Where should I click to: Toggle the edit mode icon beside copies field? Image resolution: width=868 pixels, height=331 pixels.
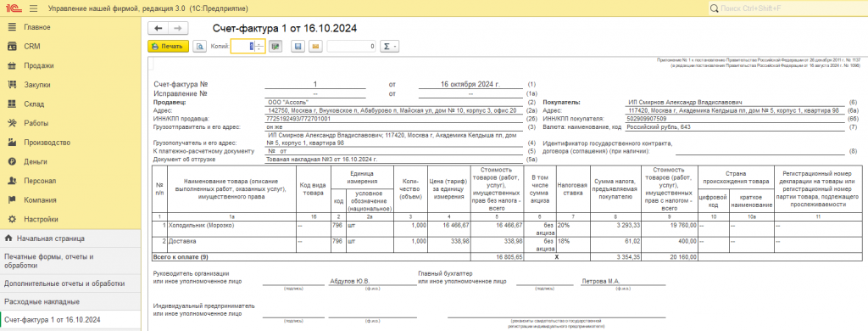point(275,47)
